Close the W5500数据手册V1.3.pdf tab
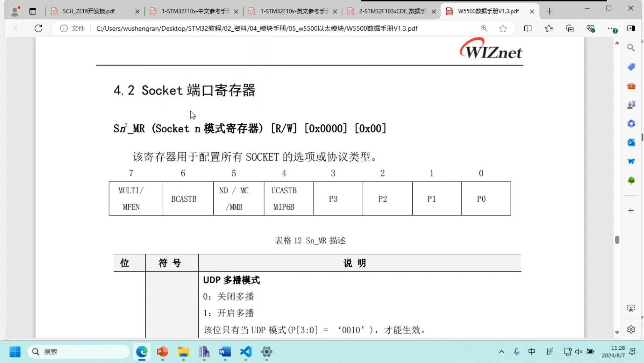The width and height of the screenshot is (644, 363). click(532, 11)
